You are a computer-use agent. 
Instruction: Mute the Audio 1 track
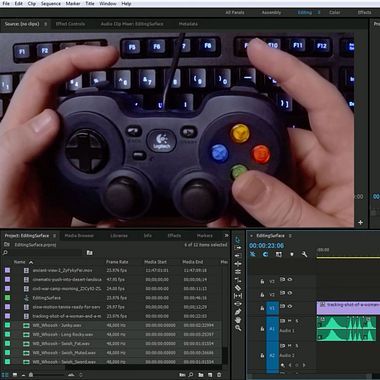(289, 321)
